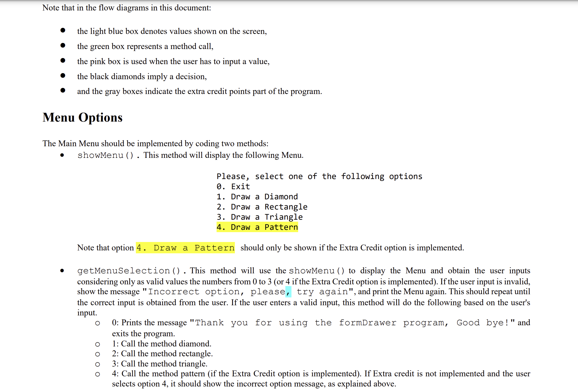This screenshot has width=578, height=392.
Task: Click the bullet point icon for green box item
Action: (61, 46)
